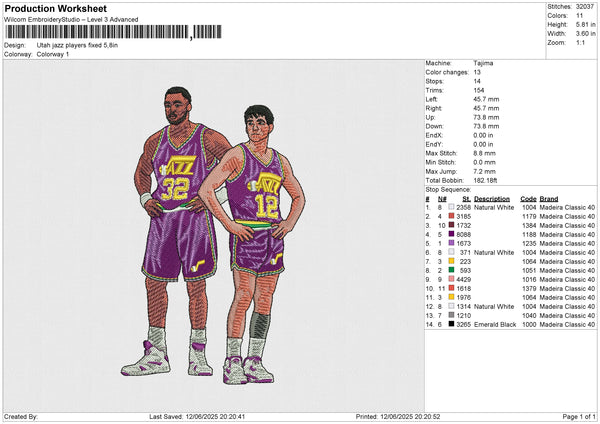Click the Stitches value 32037
Screen dimensions: 600x424
tap(585, 7)
